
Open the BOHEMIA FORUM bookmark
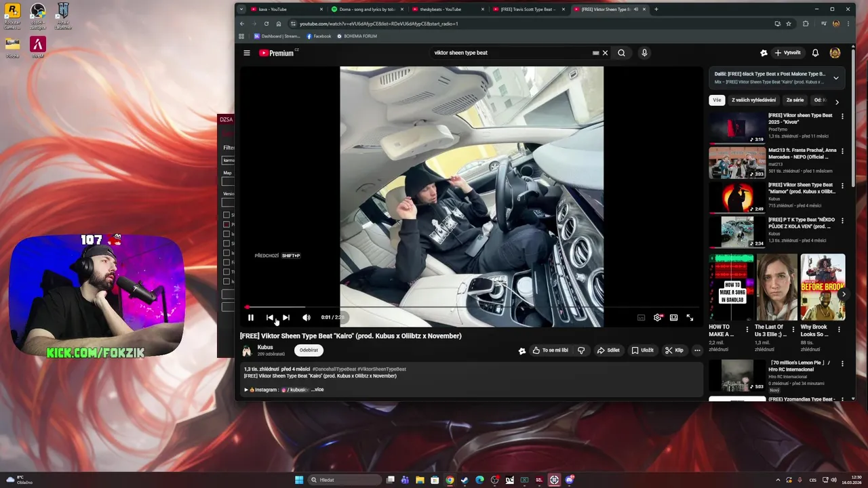tap(357, 36)
